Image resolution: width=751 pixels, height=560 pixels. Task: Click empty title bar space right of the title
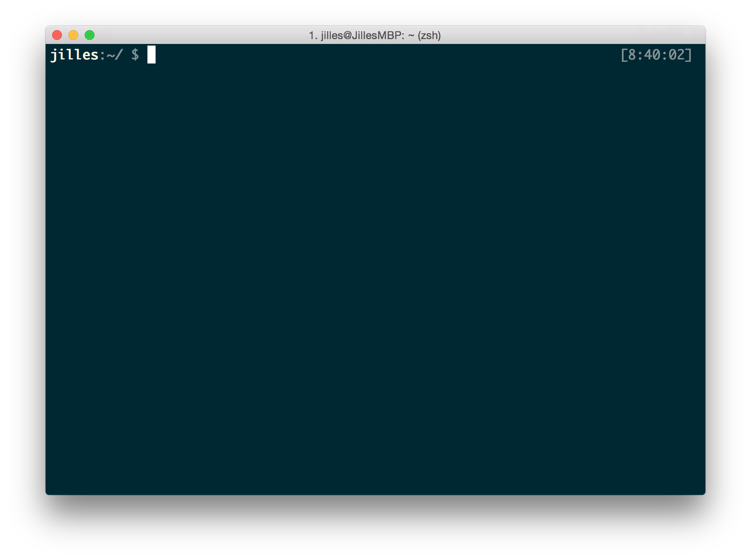(x=570, y=35)
